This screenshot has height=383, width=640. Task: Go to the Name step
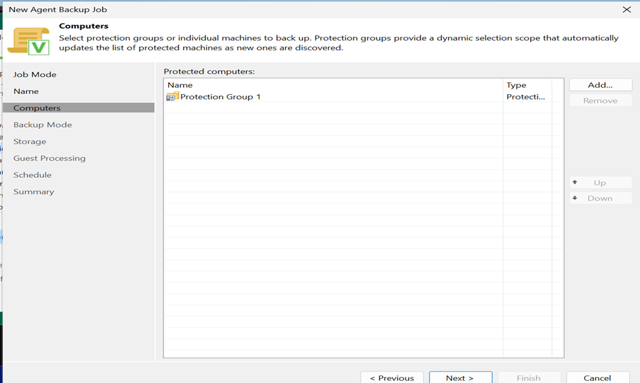coord(26,91)
